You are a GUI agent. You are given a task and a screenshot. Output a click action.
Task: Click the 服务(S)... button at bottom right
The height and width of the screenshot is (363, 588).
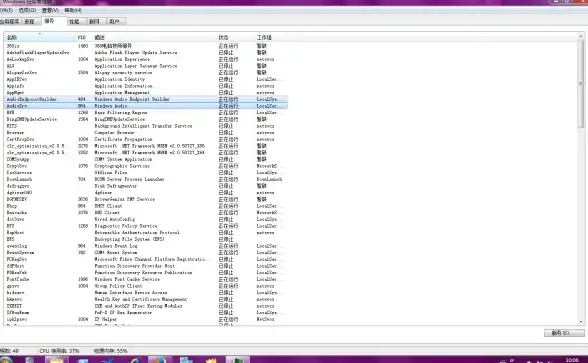(x=564, y=333)
